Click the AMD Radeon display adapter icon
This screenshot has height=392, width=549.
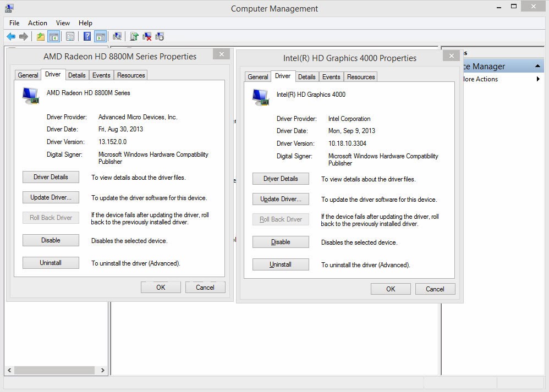[31, 96]
